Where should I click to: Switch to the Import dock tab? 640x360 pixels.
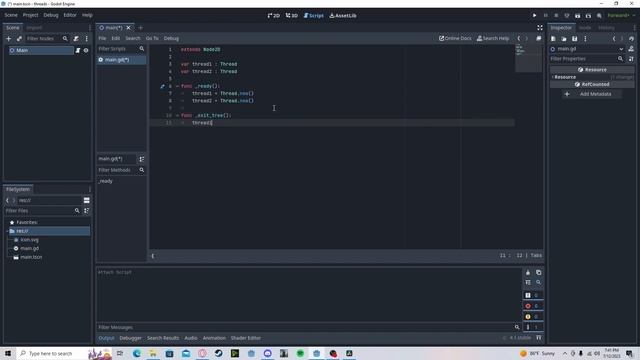34,28
